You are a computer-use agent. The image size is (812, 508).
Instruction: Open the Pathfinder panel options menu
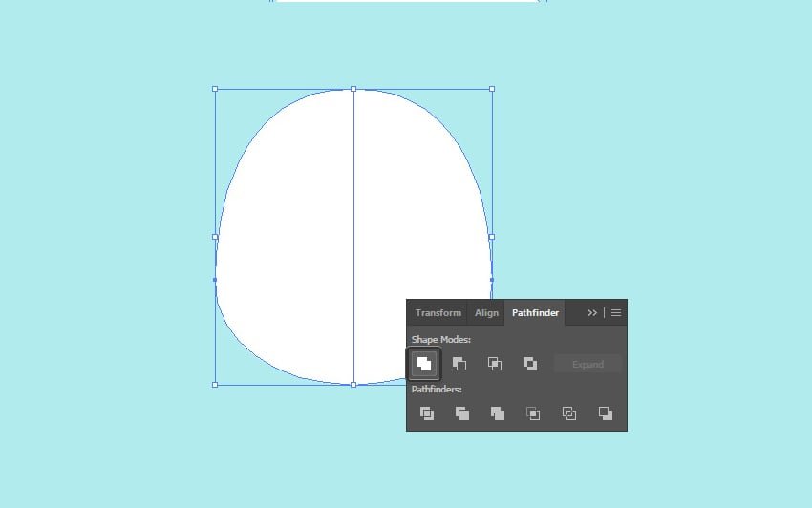click(616, 313)
